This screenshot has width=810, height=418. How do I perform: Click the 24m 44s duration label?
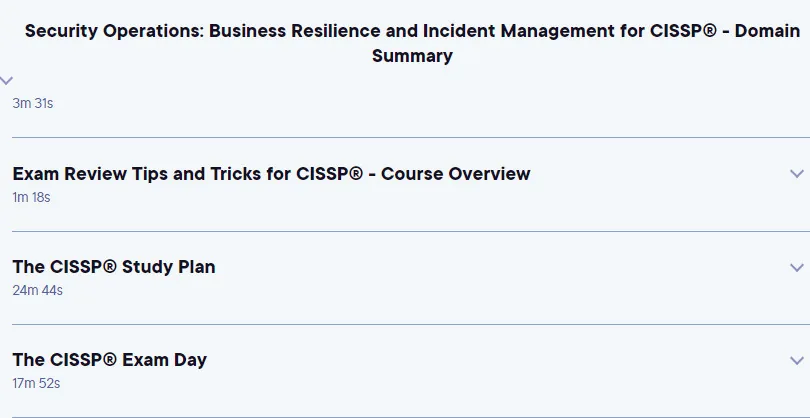(37, 290)
